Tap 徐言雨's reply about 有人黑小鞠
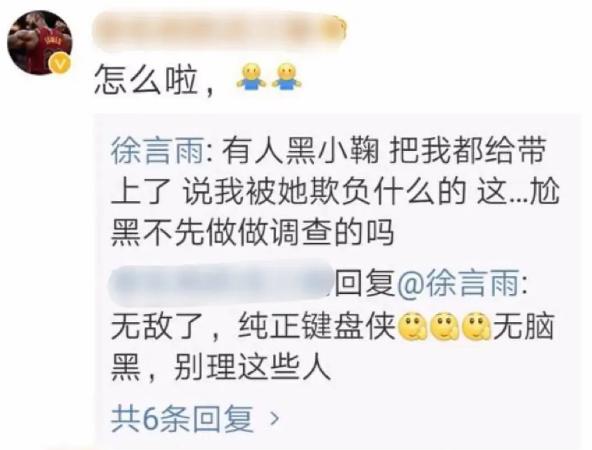This screenshot has width=592, height=450. tap(335, 191)
